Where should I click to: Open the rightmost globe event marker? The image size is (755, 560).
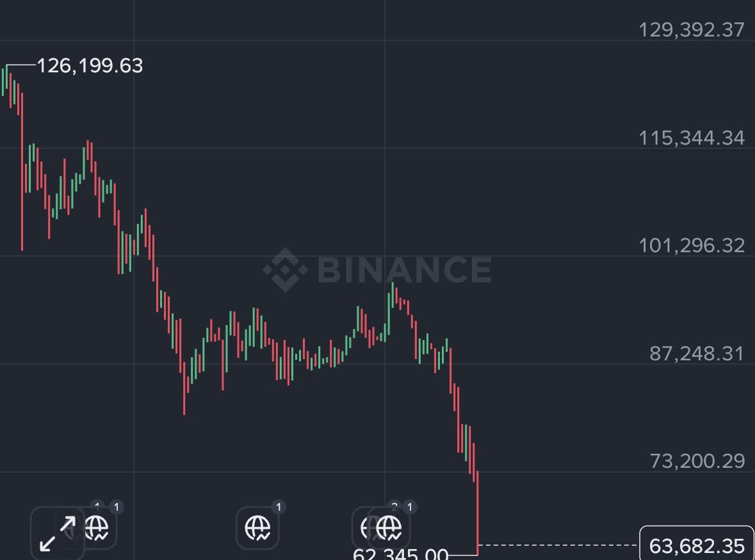389,529
